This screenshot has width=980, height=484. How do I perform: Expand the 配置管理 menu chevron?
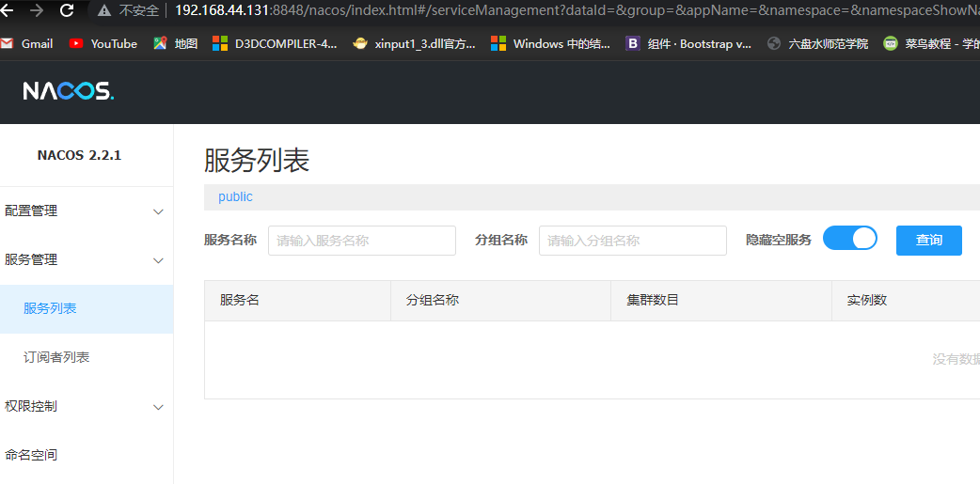(x=159, y=211)
